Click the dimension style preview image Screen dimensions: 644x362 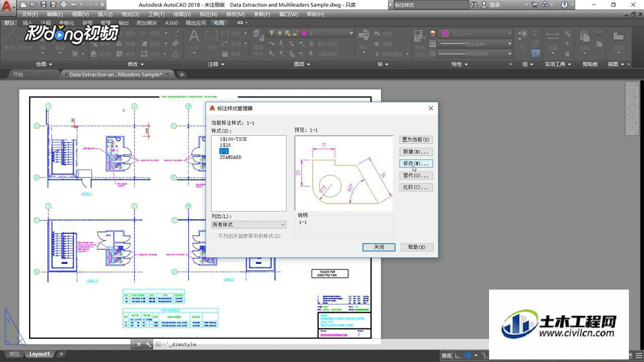pos(344,173)
